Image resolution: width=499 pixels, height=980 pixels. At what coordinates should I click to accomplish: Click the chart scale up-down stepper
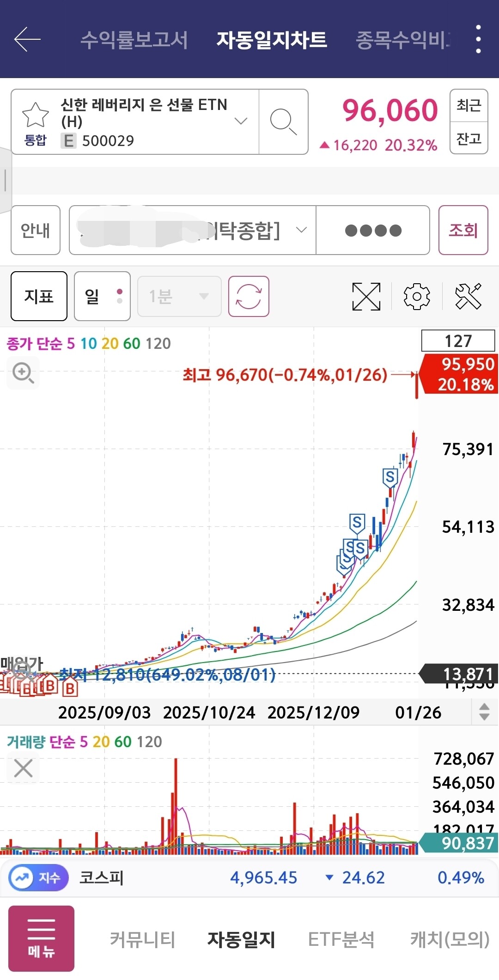tap(484, 712)
